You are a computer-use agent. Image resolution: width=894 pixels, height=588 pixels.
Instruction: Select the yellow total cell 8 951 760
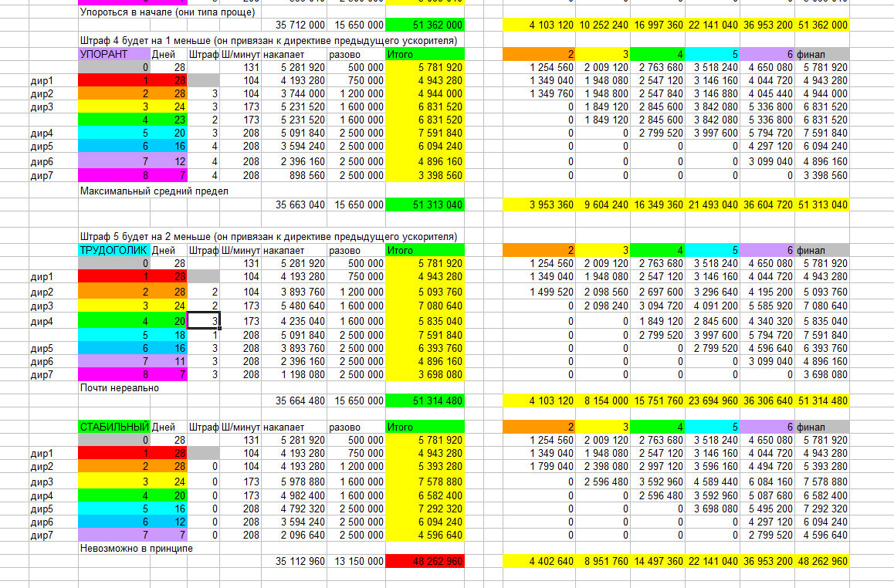coord(603,561)
